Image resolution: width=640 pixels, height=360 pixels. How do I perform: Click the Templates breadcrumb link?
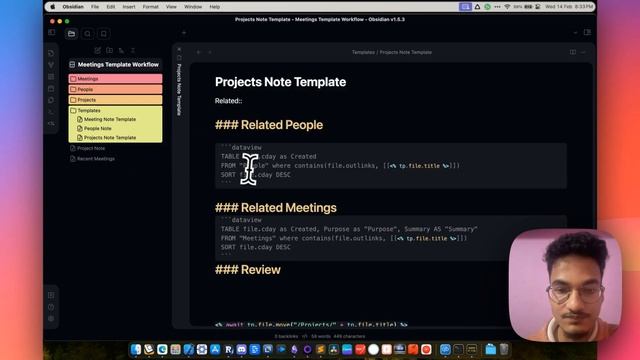pos(363,52)
